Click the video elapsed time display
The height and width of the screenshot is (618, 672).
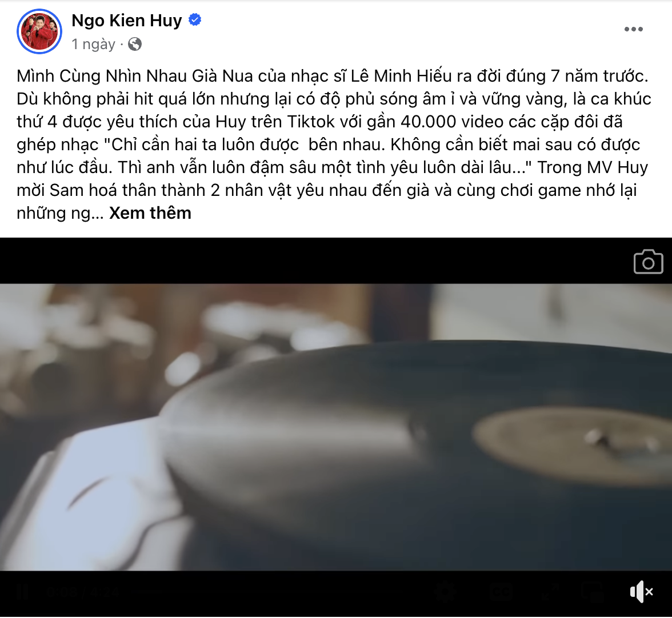point(82,592)
